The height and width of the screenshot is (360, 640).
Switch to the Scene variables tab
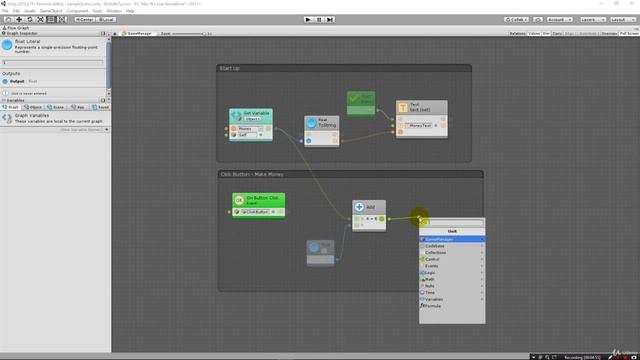56,107
